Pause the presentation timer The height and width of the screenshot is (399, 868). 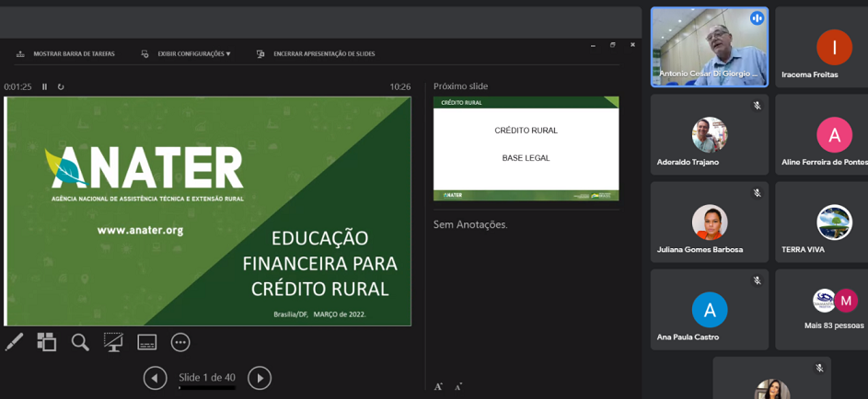45,86
